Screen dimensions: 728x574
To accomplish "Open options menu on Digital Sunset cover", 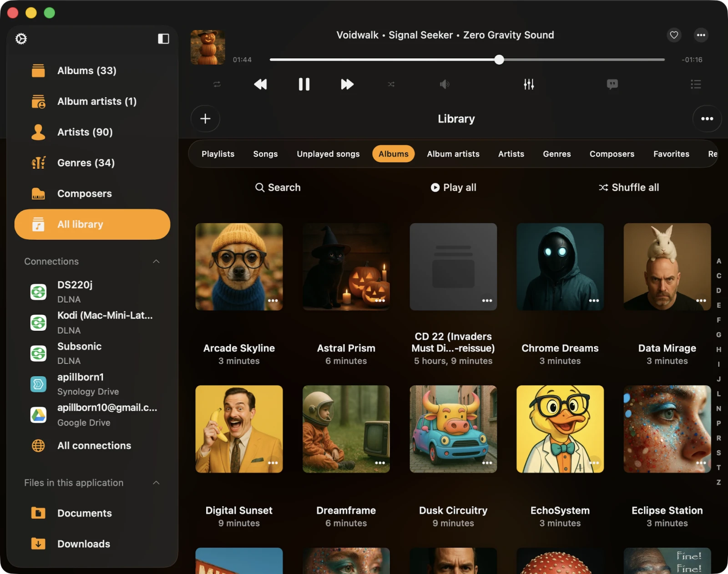I will pos(273,463).
